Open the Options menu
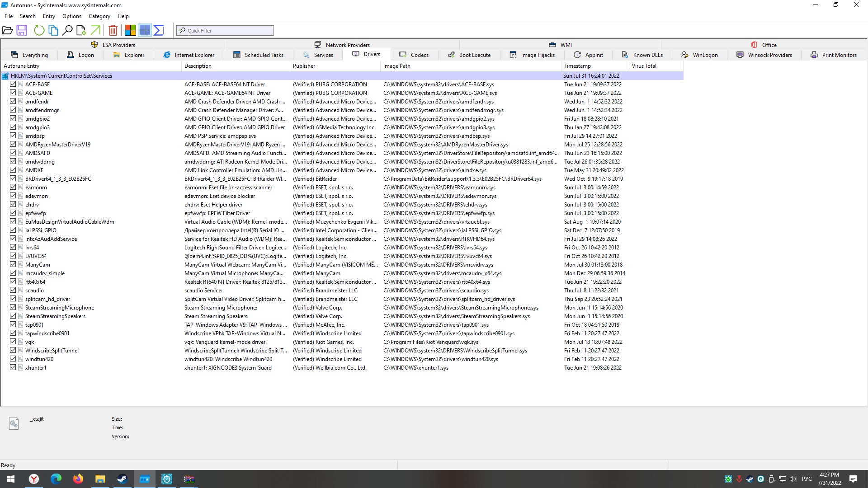This screenshot has width=868, height=488. click(72, 16)
